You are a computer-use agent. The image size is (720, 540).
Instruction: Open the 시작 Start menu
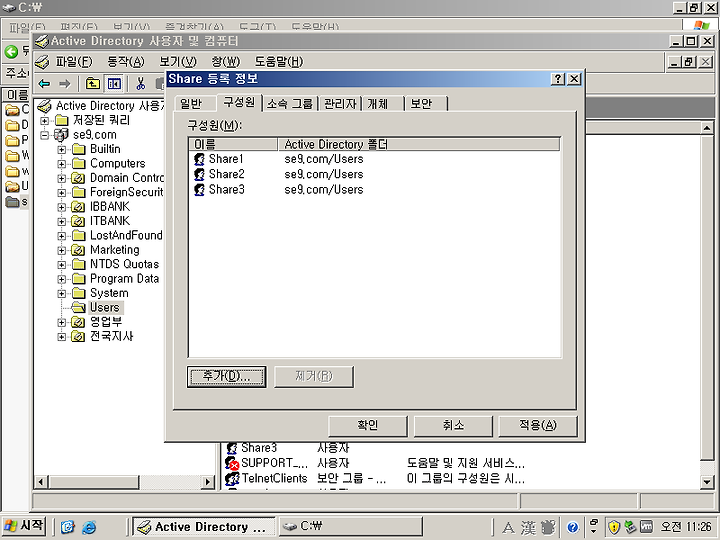[x=24, y=526]
